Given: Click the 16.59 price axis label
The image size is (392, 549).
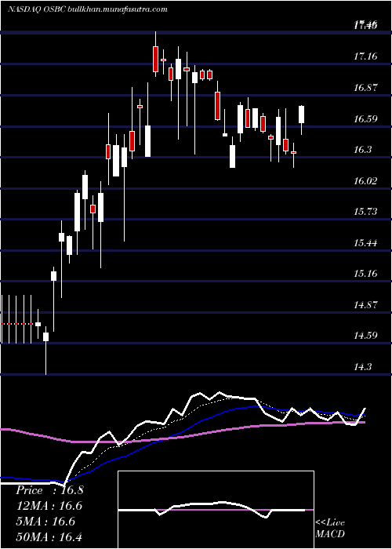Looking at the screenshot, I should click(x=365, y=118).
